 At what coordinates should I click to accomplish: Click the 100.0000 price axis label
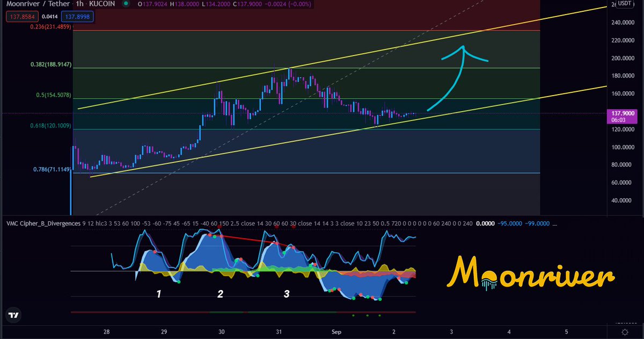(623, 147)
